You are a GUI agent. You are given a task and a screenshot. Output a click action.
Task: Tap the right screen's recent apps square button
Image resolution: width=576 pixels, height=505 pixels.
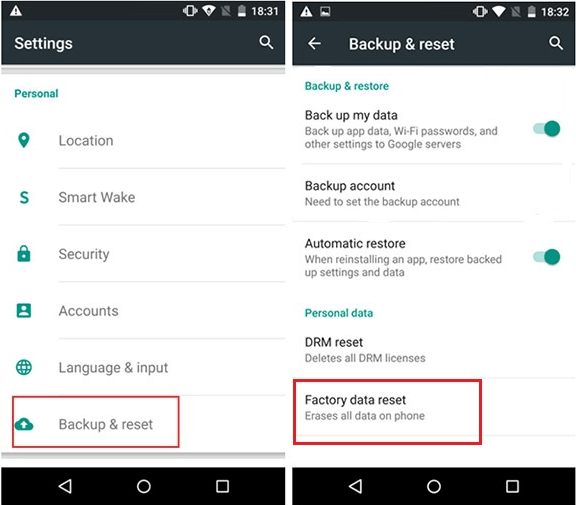point(512,486)
